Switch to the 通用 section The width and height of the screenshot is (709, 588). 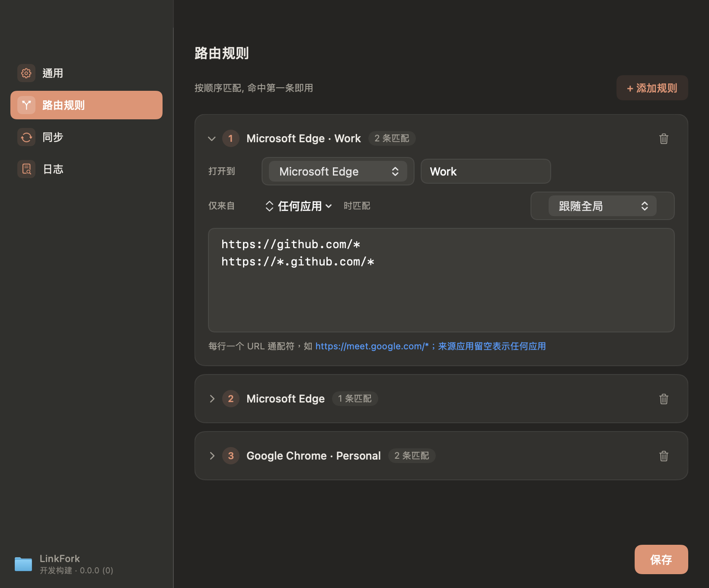coord(86,73)
